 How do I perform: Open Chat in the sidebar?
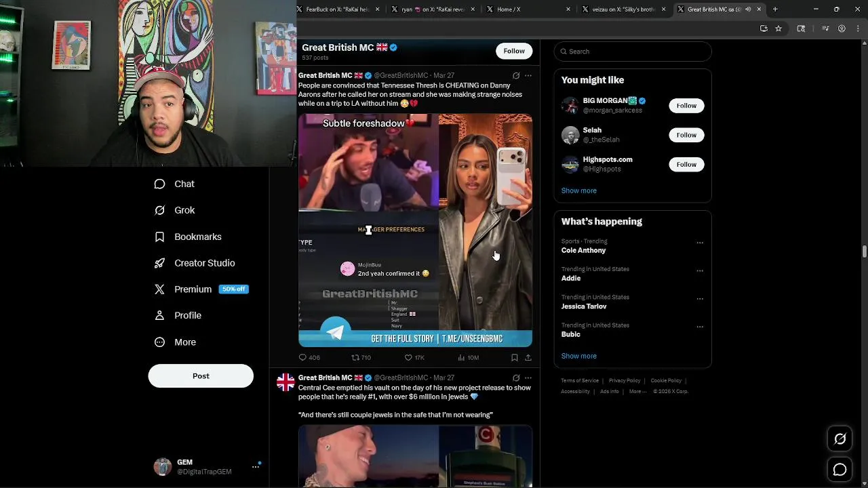point(174,184)
